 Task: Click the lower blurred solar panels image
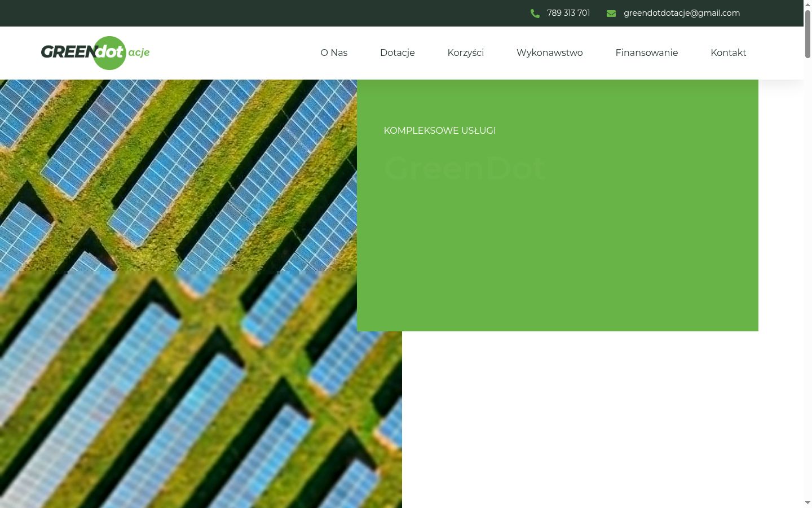pyautogui.click(x=201, y=389)
